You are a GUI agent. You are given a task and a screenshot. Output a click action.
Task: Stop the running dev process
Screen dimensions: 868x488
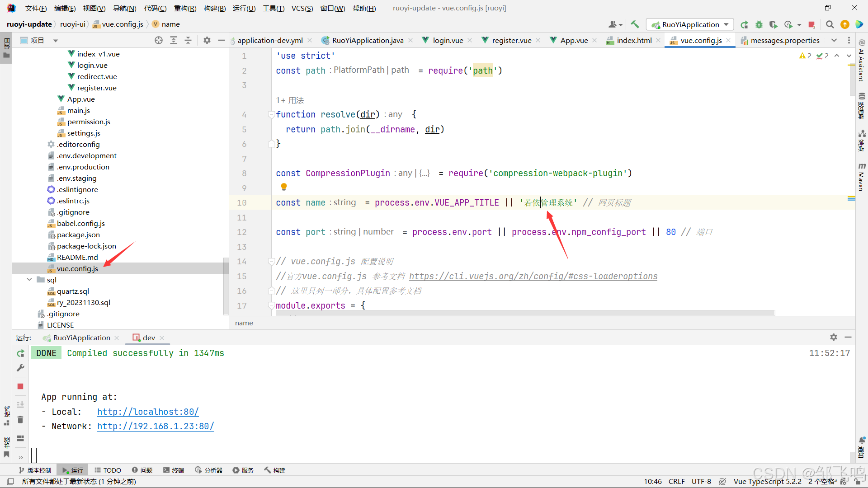click(20, 386)
